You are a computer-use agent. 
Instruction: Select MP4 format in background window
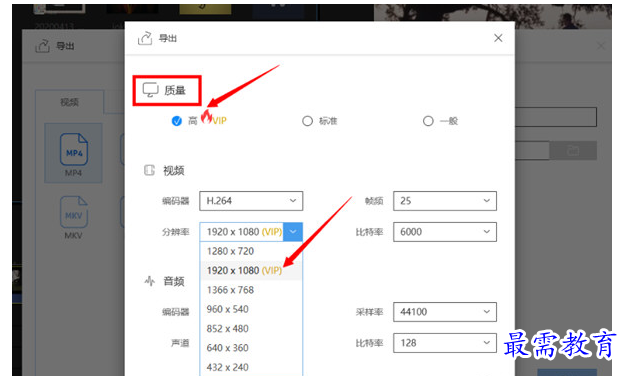coord(73,154)
